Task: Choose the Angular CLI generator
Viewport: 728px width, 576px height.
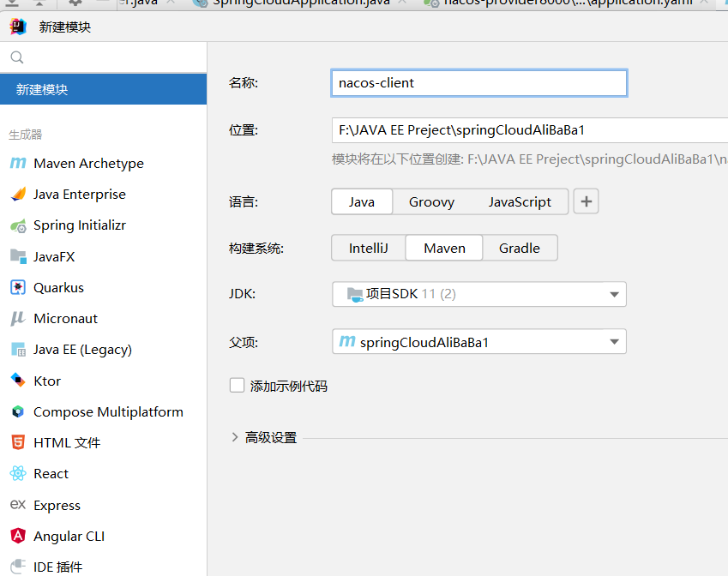Action: click(x=103, y=536)
